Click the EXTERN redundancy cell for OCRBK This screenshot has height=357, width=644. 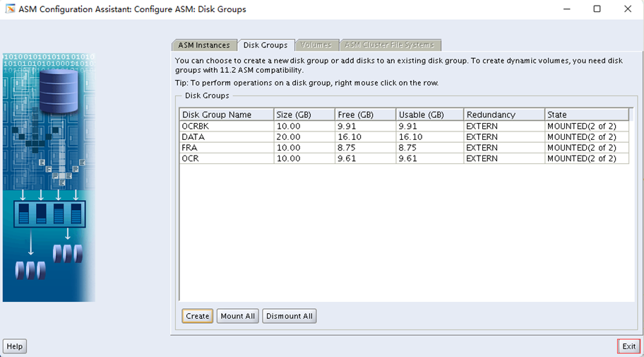(504, 127)
